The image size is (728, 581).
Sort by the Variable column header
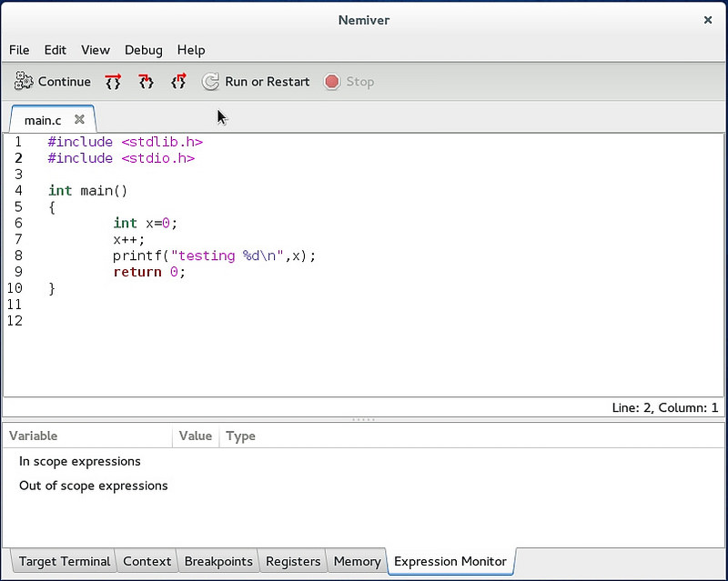[x=87, y=436]
